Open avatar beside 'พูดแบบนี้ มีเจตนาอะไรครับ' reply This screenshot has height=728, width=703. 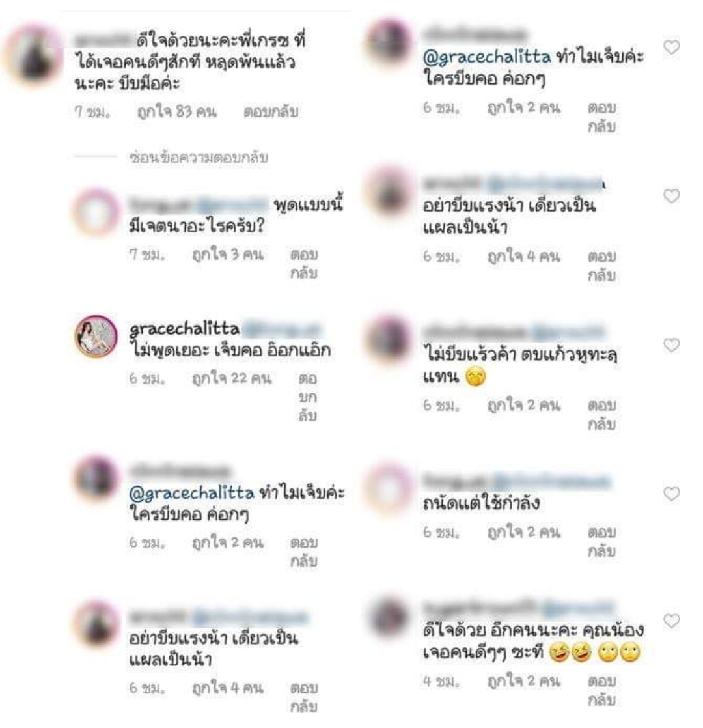tap(96, 211)
